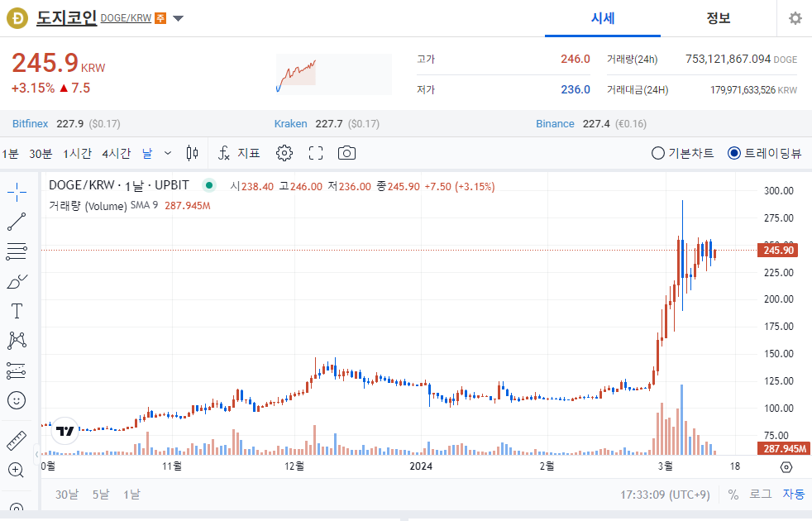
Task: Select the trend line drawing tool
Action: [x=17, y=222]
